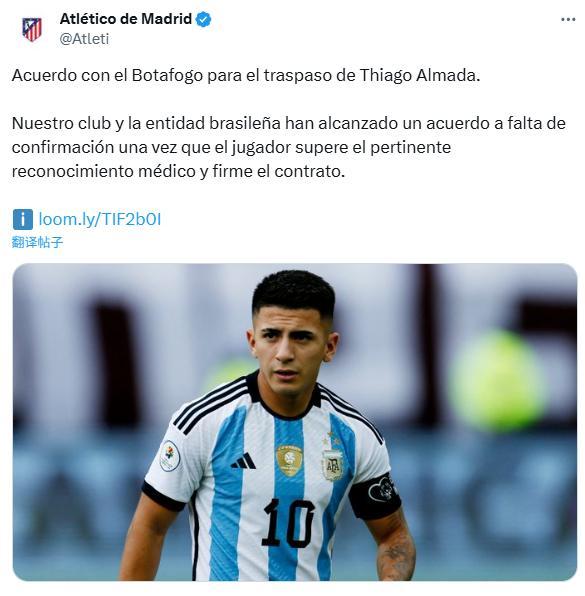585x596 pixels.
Task: Click the black captain armband in the photo
Action: (375, 496)
